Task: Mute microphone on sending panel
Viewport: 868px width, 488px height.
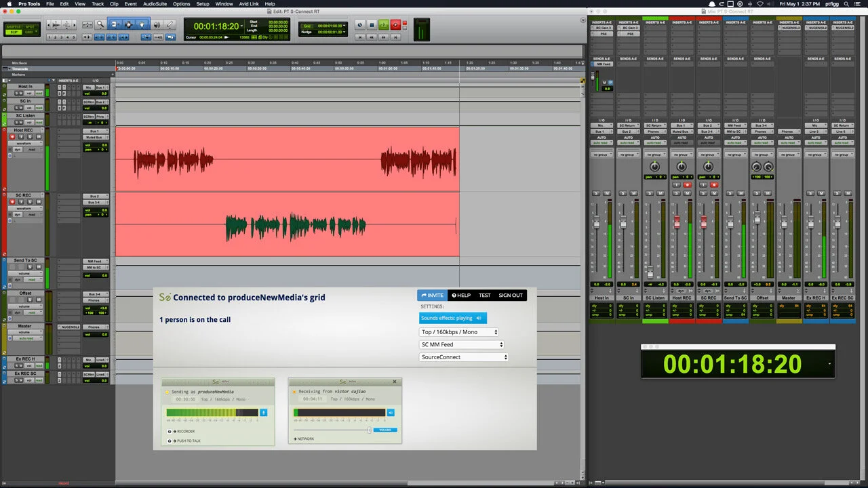Action: click(x=264, y=412)
